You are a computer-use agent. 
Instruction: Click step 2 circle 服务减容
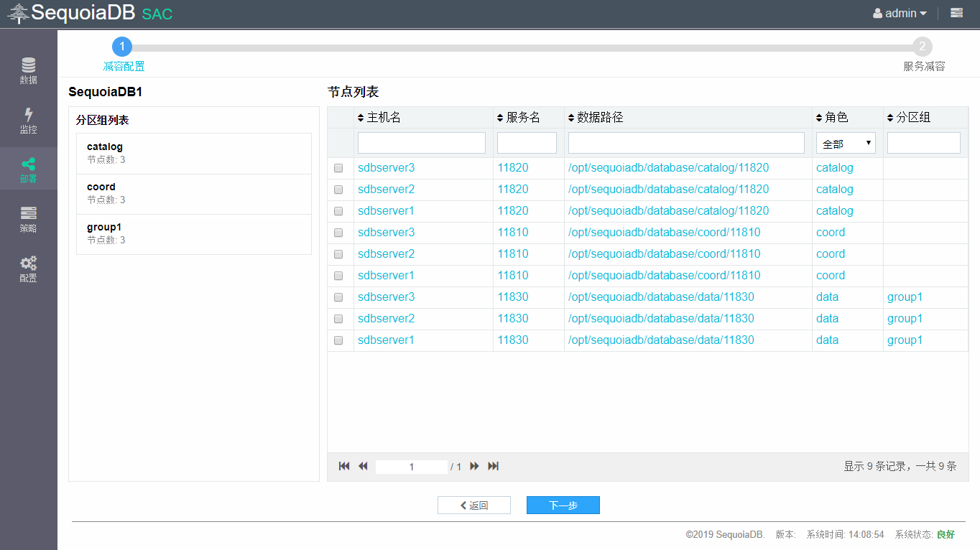coord(923,47)
